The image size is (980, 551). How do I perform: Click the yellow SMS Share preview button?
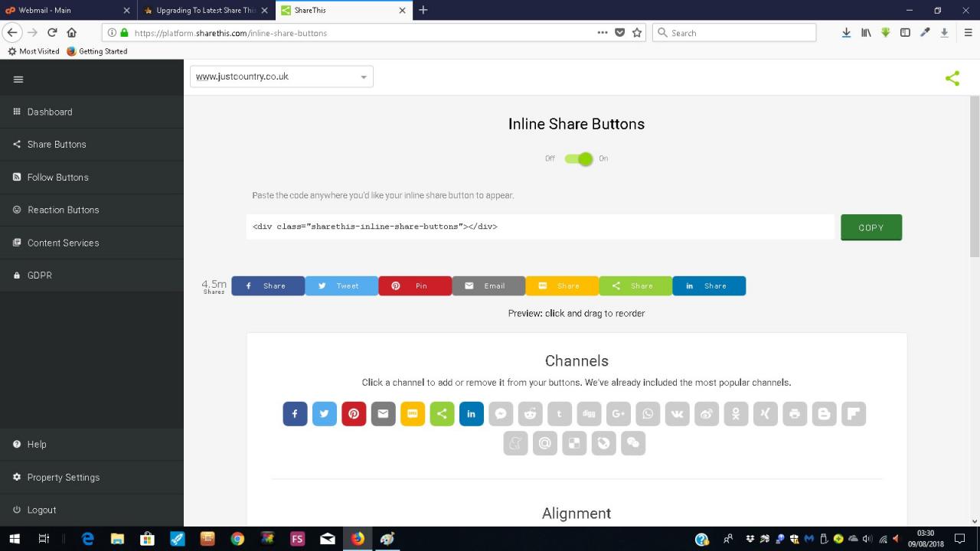[562, 285]
